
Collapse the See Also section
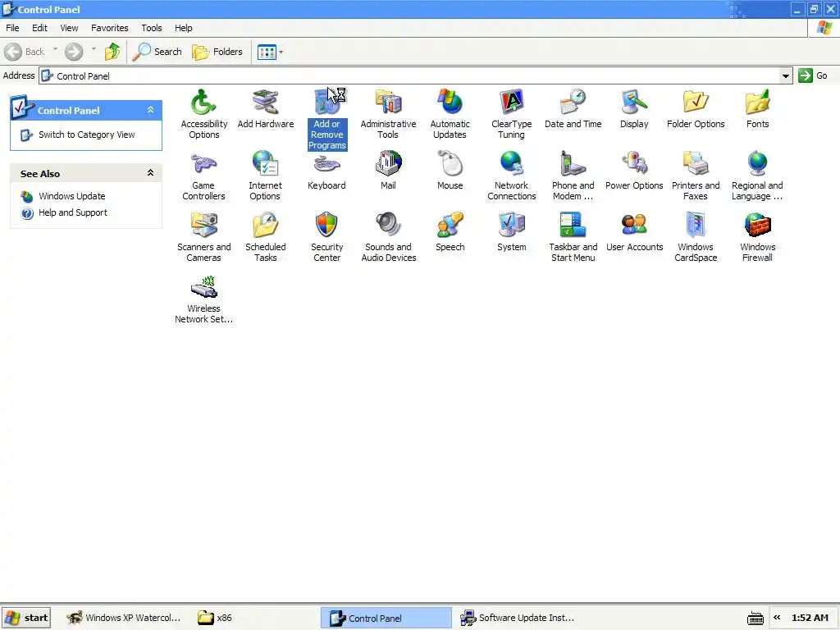click(151, 172)
